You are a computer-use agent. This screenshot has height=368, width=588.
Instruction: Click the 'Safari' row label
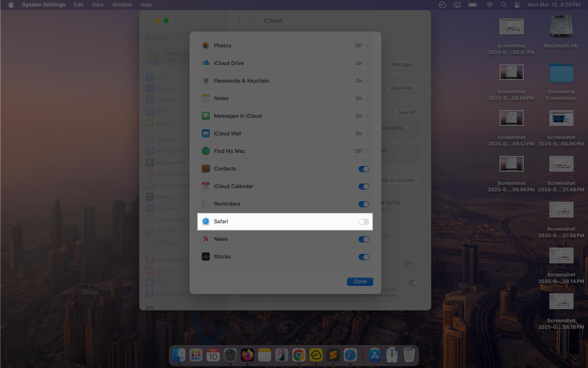[x=221, y=221]
